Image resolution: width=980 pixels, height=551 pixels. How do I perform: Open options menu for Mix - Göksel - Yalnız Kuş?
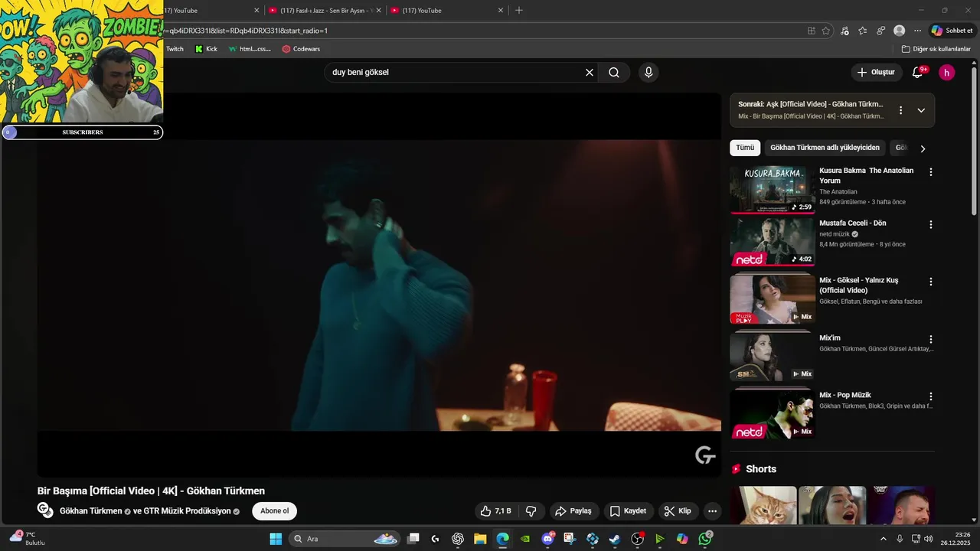[x=931, y=282]
